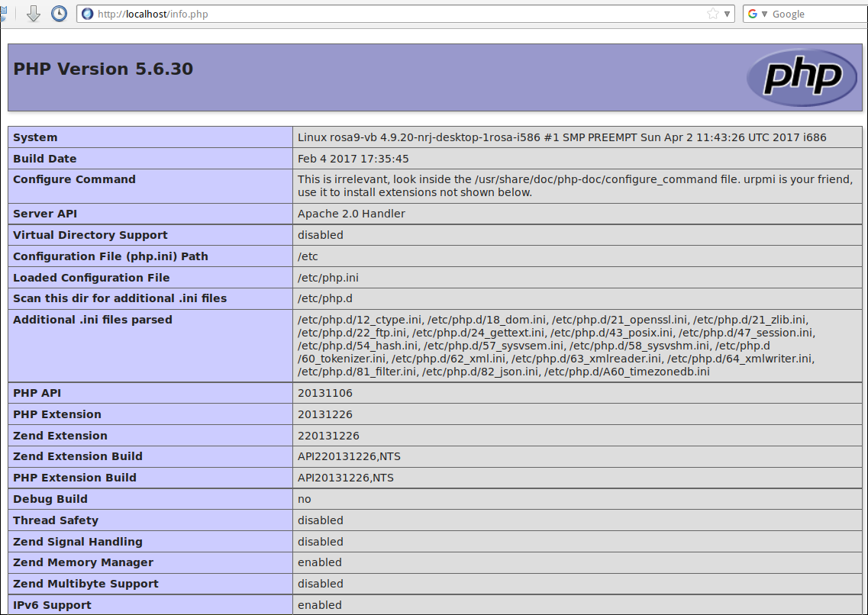Image resolution: width=868 pixels, height=615 pixels.
Task: Click the 'This is irrelevant' configure text
Action: 575,186
